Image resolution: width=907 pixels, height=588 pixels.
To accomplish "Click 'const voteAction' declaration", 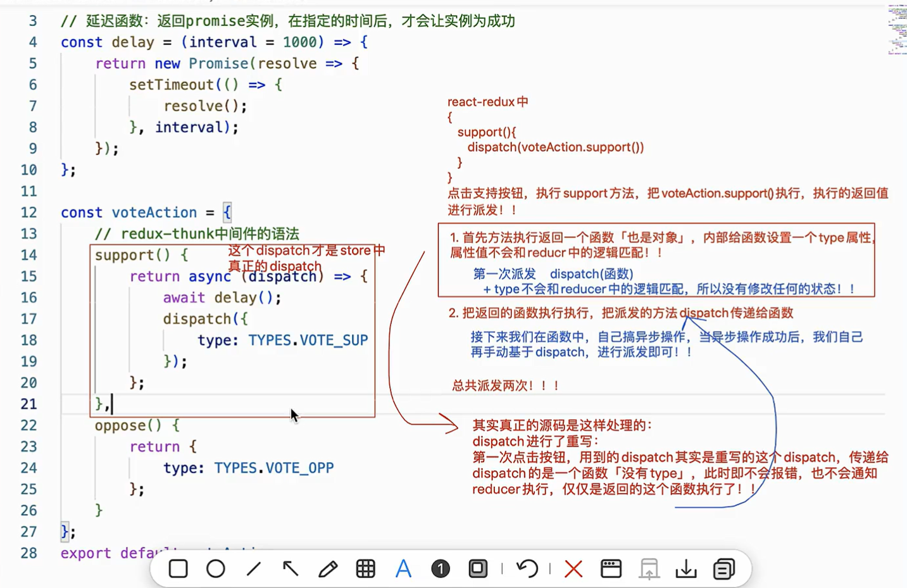I will (129, 213).
